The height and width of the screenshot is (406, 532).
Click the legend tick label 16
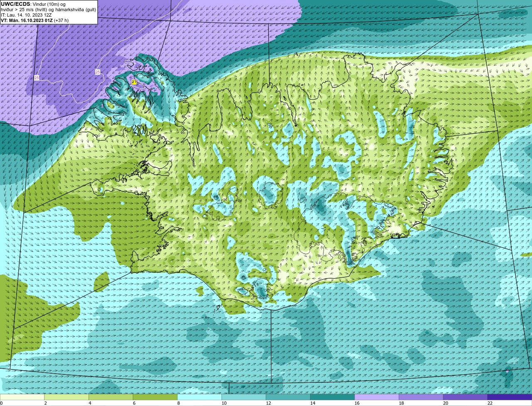pyautogui.click(x=357, y=403)
